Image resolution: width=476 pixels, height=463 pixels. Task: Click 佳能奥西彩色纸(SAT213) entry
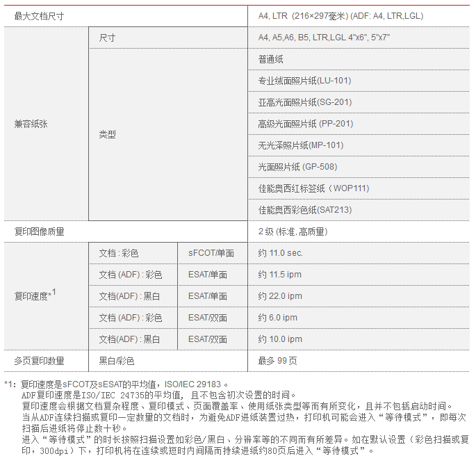click(x=304, y=210)
